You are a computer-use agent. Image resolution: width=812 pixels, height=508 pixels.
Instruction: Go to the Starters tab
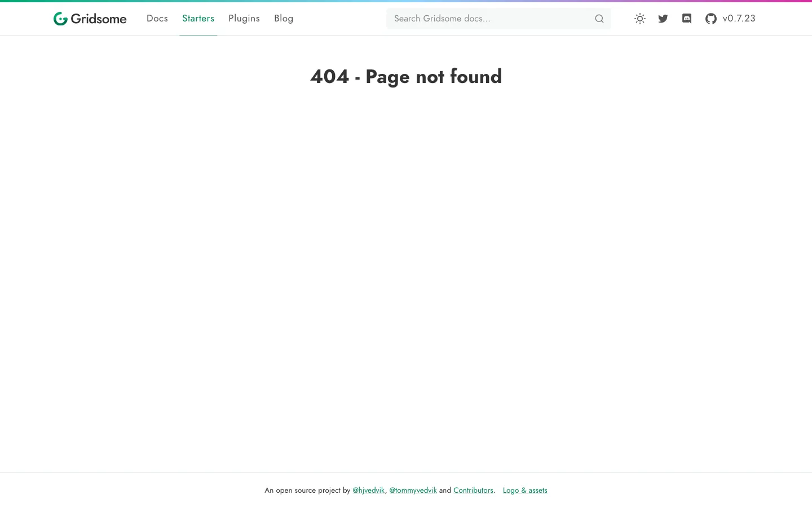pos(198,19)
